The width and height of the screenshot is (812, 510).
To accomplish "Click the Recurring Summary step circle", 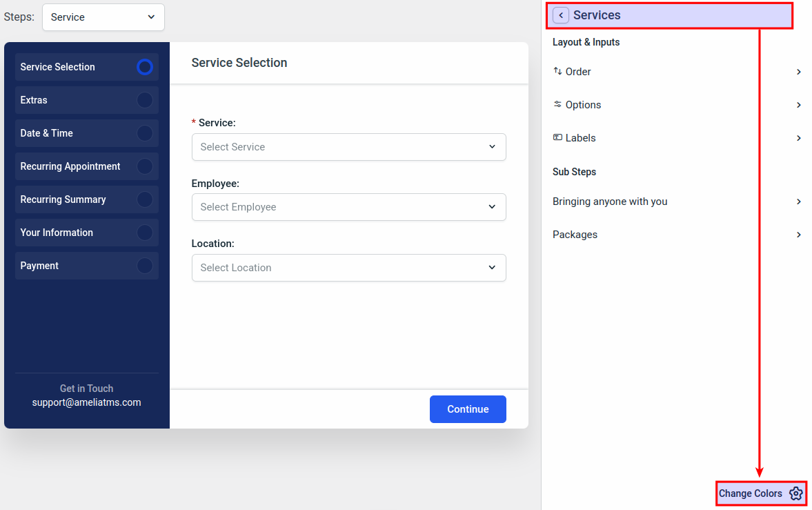I will 144,199.
